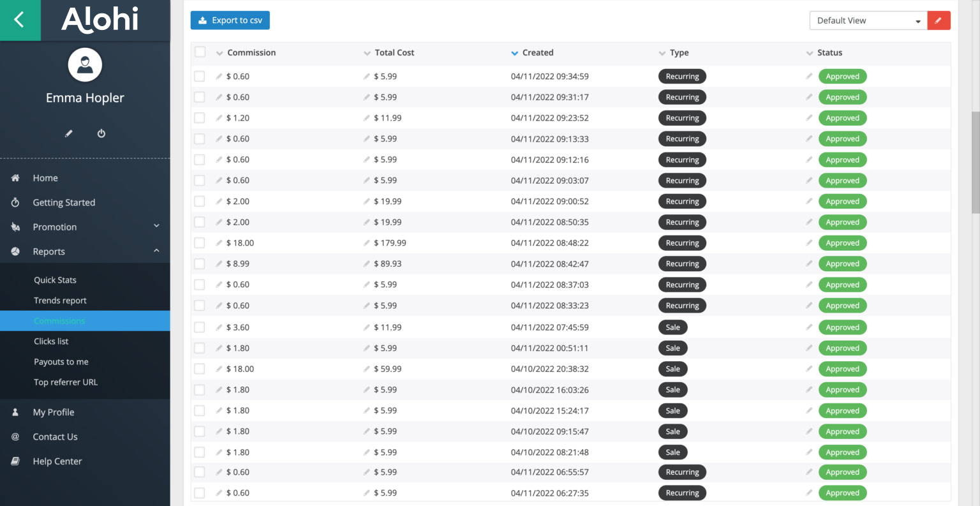
Task: Click the green back arrow icon
Action: click(20, 20)
